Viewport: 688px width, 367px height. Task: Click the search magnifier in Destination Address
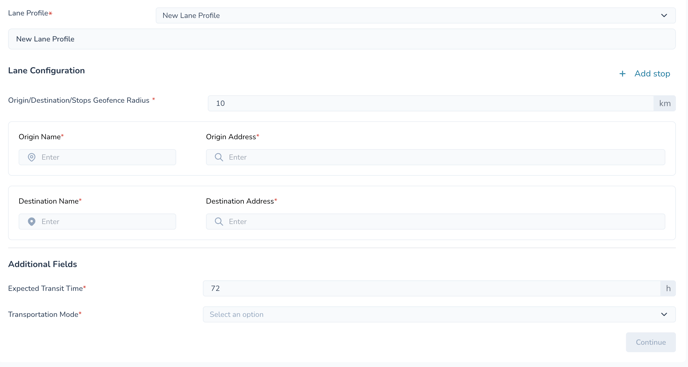[x=219, y=222]
